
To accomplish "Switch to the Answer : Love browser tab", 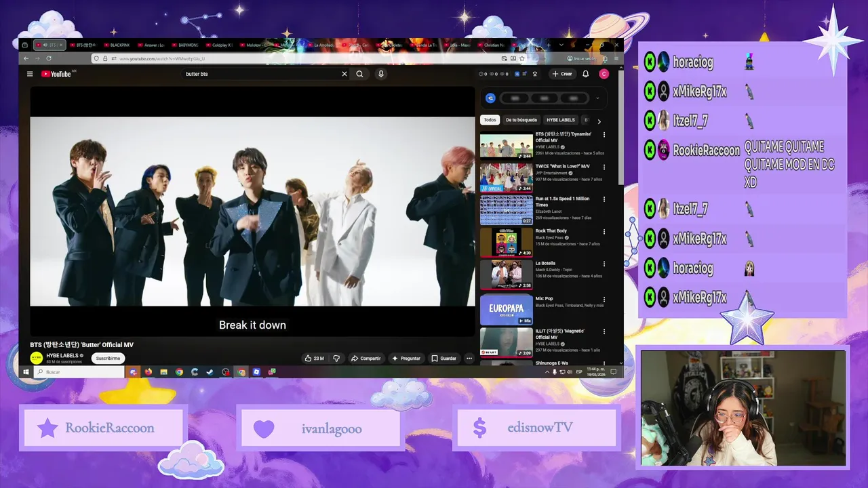I will pyautogui.click(x=152, y=45).
